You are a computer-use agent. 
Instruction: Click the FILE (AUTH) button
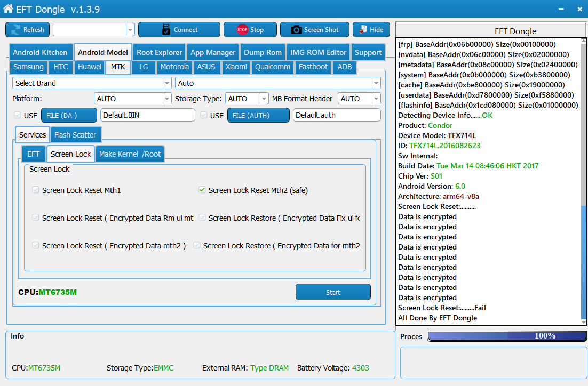258,115
